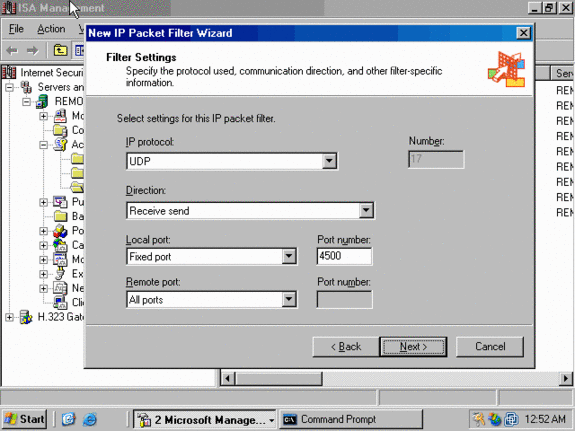Click the Client Configuration icon
The image size is (575, 431).
pos(60,302)
